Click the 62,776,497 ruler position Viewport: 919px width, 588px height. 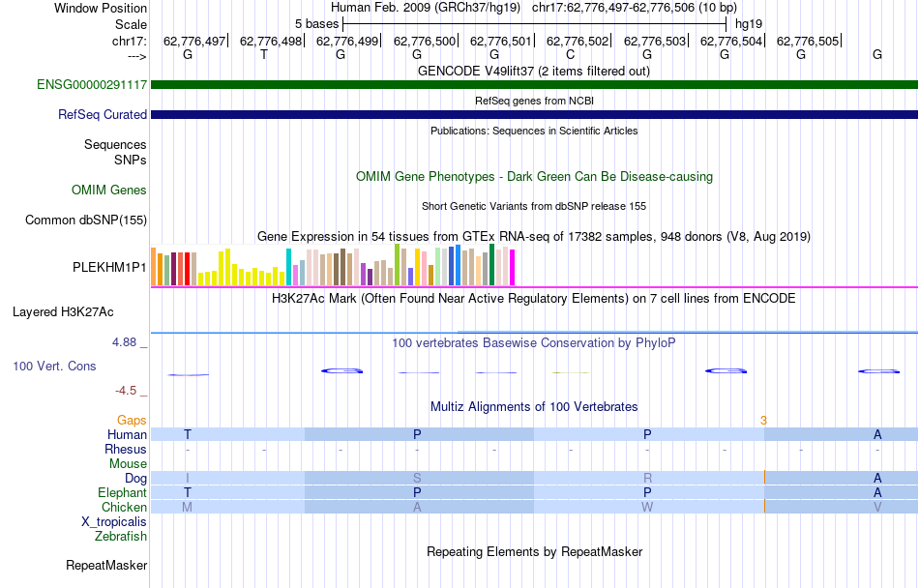click(x=194, y=41)
